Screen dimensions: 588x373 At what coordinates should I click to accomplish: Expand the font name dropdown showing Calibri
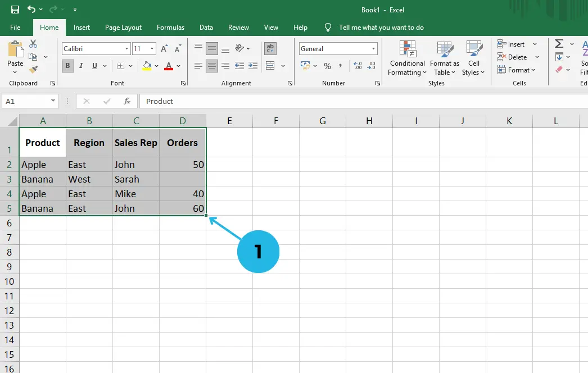click(126, 49)
